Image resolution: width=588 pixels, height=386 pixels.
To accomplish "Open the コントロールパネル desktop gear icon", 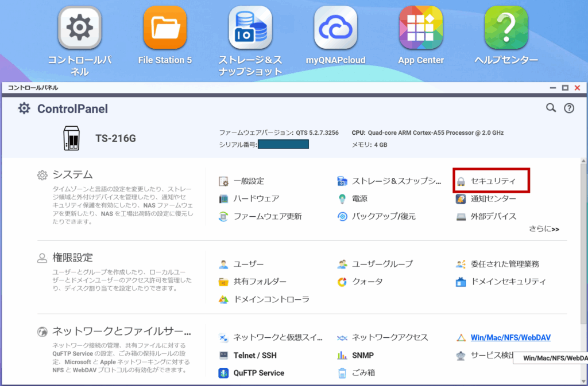I will click(80, 28).
